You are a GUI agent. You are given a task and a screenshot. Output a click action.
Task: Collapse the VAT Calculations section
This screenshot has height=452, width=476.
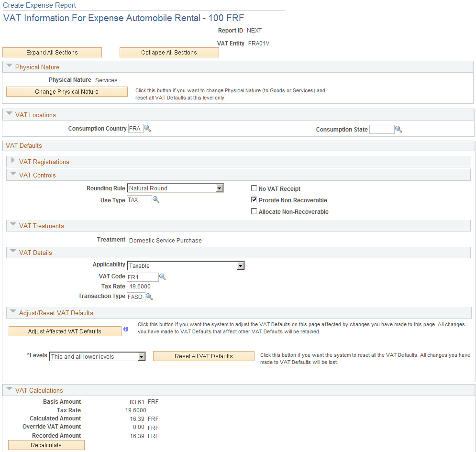[x=9, y=390]
